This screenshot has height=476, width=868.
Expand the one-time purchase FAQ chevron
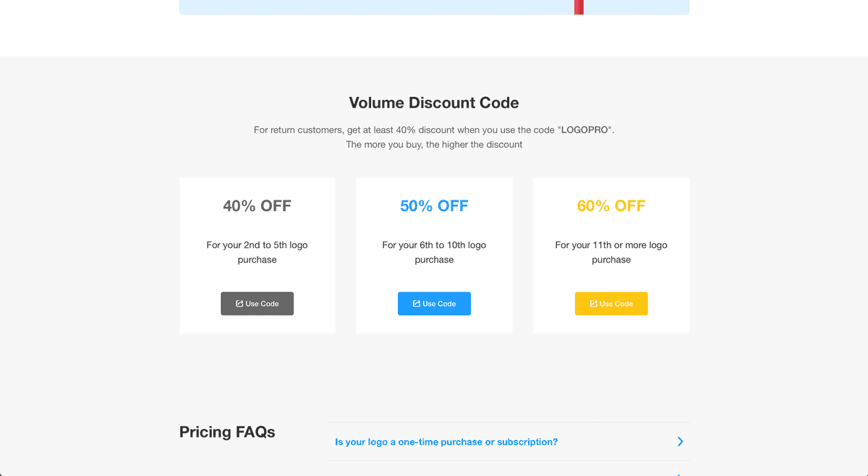[680, 441]
